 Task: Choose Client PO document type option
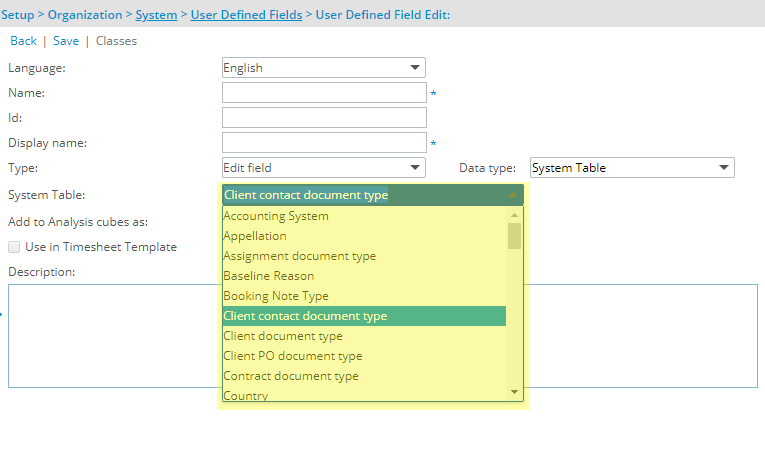364,356
